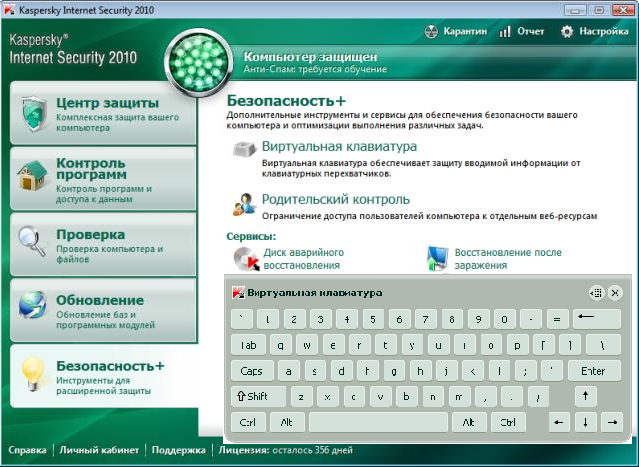639x467 pixels.
Task: Click the house icon of Контроль программ
Action: pyautogui.click(x=33, y=176)
